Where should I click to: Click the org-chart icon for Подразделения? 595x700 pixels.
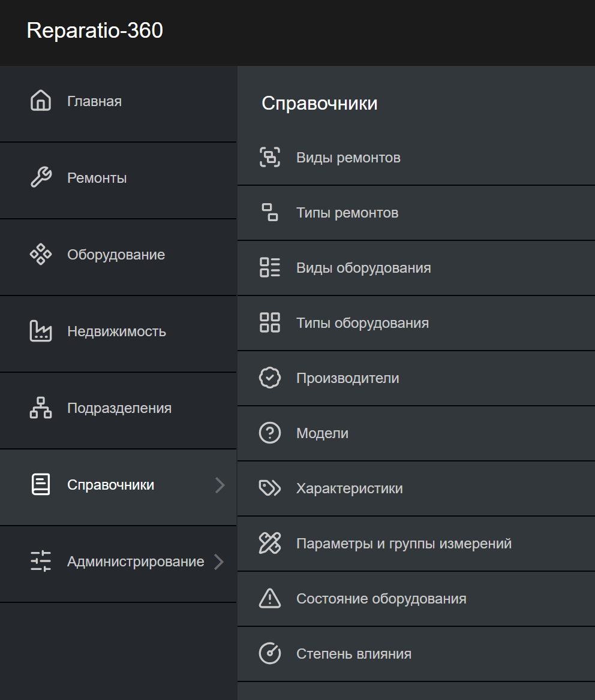41,408
